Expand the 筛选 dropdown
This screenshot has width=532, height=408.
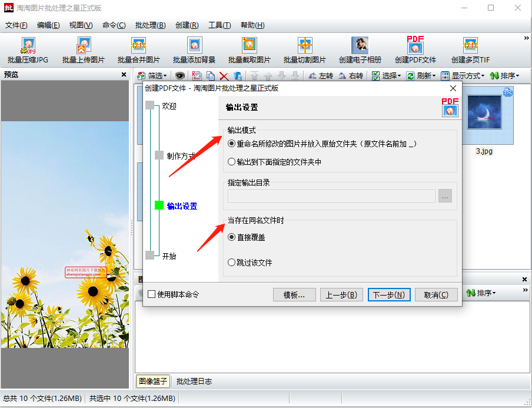(152, 76)
